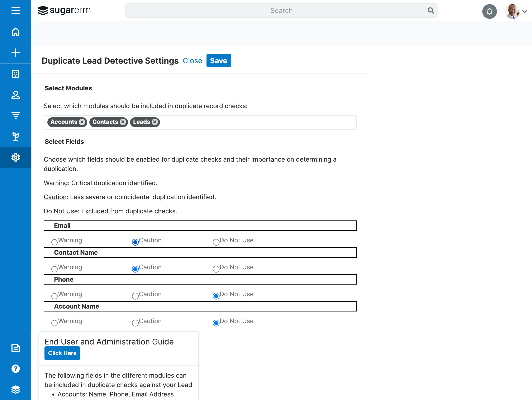
Task: Select Caution for Email field
Action: coord(135,242)
